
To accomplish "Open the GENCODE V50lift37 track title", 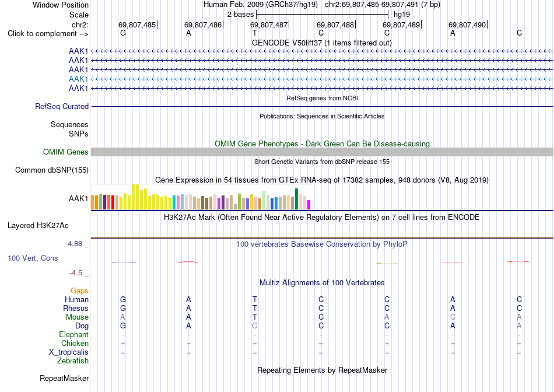I will (321, 43).
